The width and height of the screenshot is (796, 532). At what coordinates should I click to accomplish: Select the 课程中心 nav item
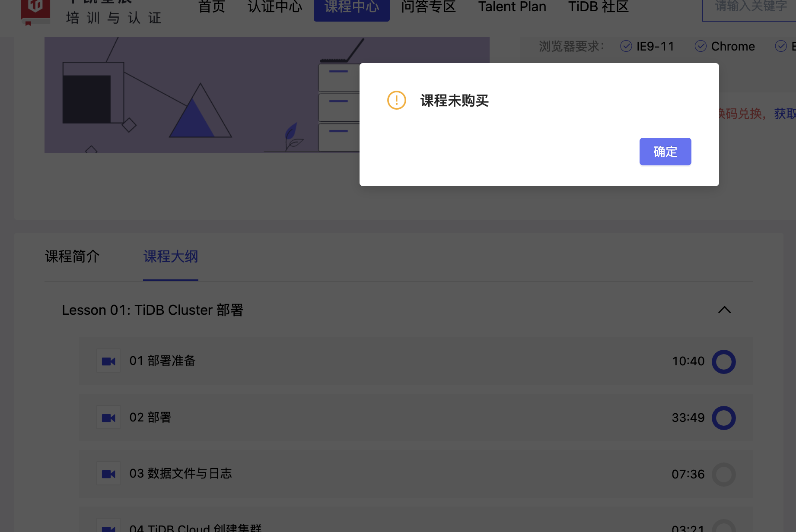[352, 8]
